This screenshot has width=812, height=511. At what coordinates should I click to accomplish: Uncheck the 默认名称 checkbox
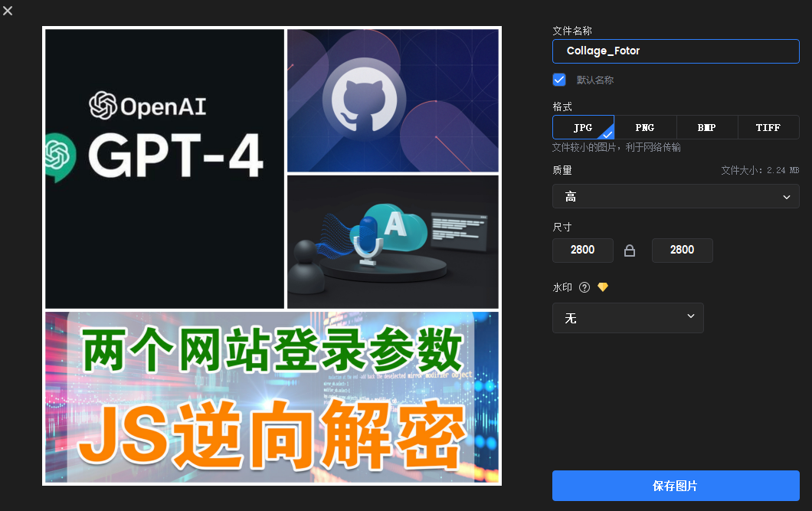(558, 80)
